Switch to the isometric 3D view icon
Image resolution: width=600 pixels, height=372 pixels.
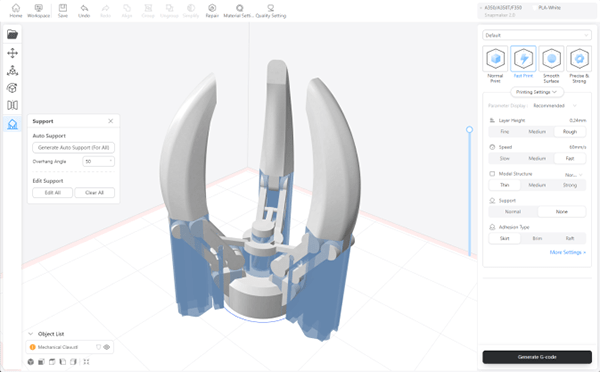point(31,362)
